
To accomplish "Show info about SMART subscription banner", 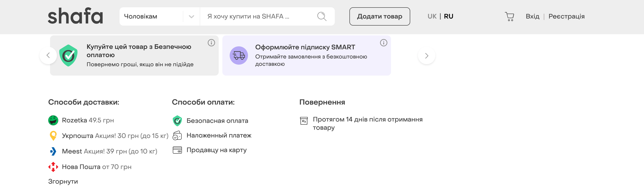I will tap(383, 43).
